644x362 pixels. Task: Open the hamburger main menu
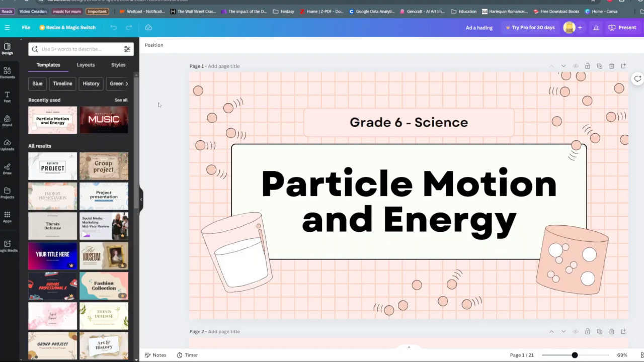point(7,28)
